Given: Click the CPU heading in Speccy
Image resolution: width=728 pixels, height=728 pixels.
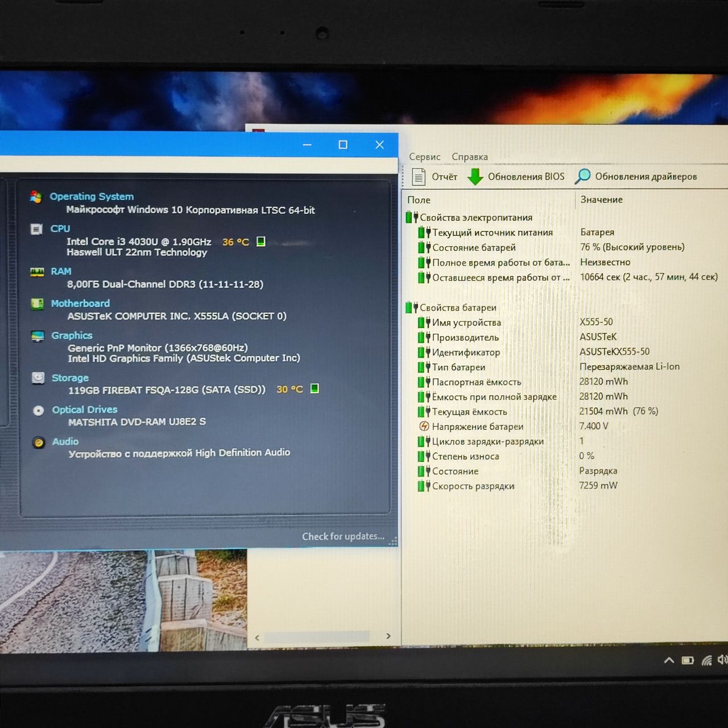Looking at the screenshot, I should click(x=60, y=229).
